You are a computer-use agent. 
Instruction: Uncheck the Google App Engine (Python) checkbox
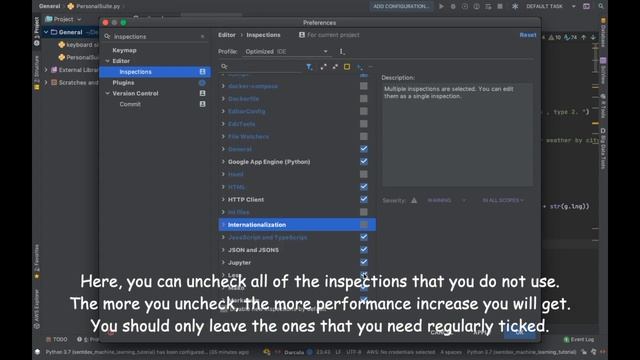[x=364, y=162]
